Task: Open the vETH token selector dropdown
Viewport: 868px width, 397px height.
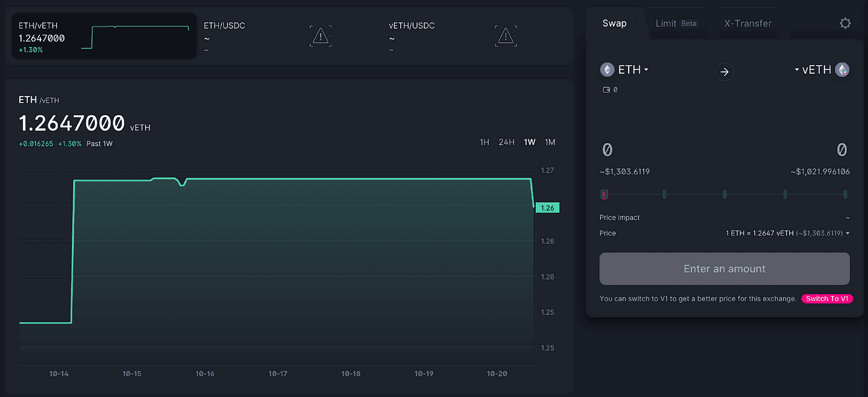Action: (797, 69)
